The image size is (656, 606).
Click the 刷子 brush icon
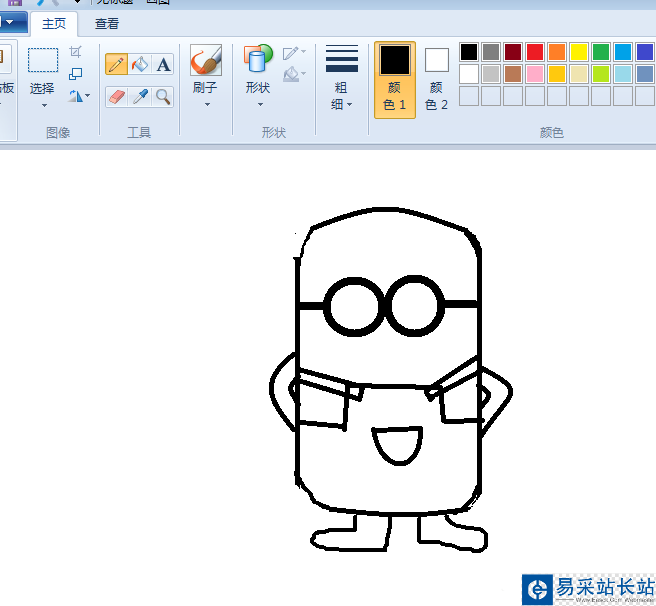click(x=206, y=60)
